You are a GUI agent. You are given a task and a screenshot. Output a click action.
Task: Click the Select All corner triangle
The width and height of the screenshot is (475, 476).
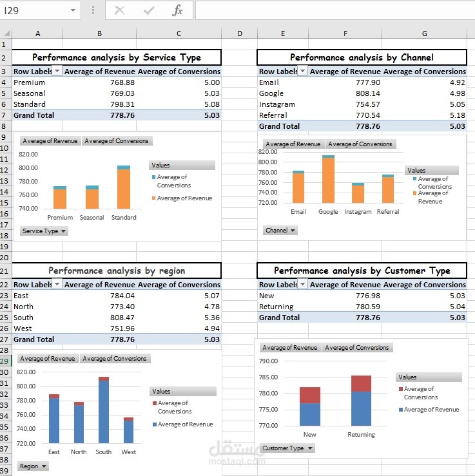[x=6, y=33]
